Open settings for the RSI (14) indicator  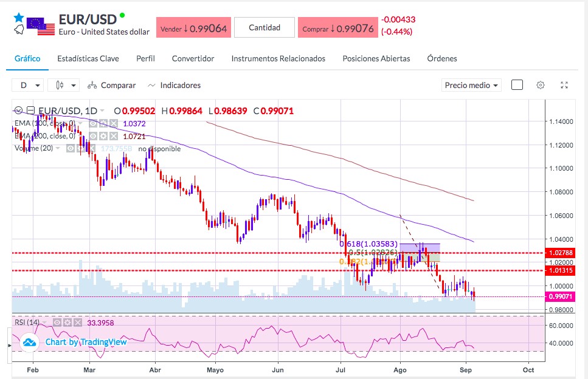(67, 323)
